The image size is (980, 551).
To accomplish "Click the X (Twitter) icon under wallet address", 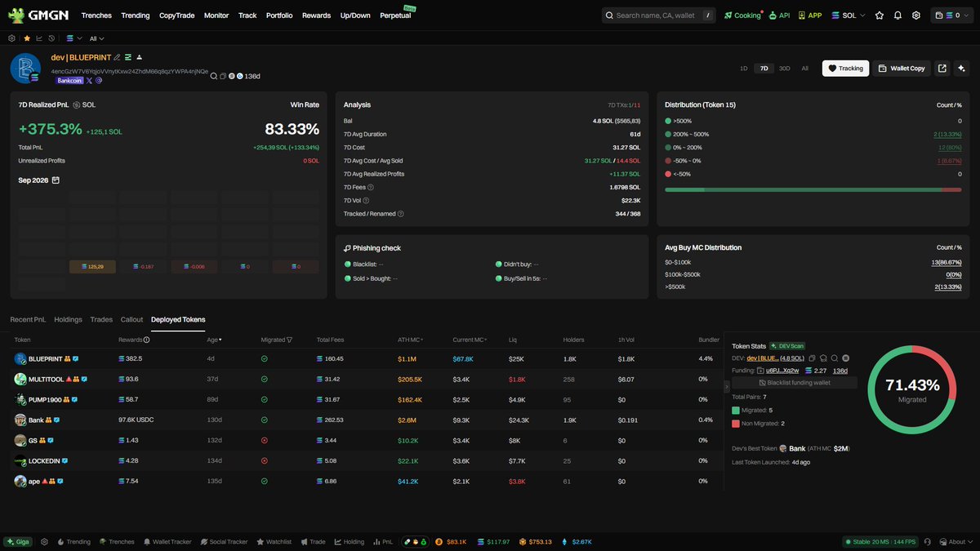I will tap(89, 80).
